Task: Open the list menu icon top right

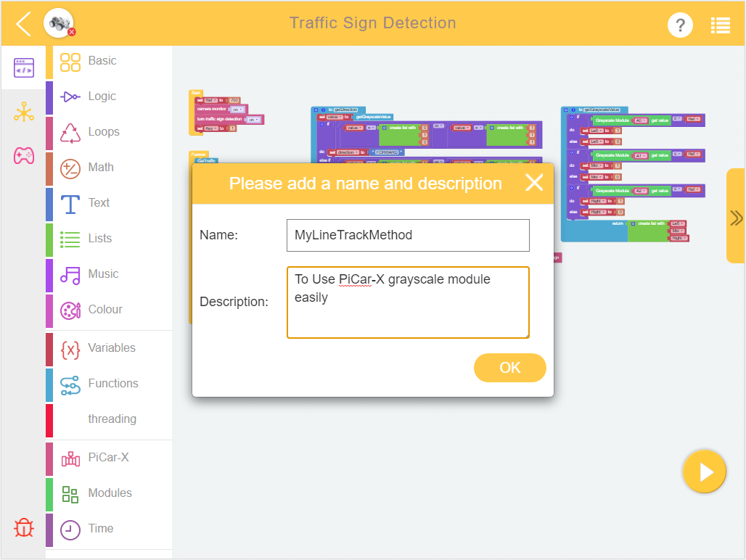Action: [721, 25]
